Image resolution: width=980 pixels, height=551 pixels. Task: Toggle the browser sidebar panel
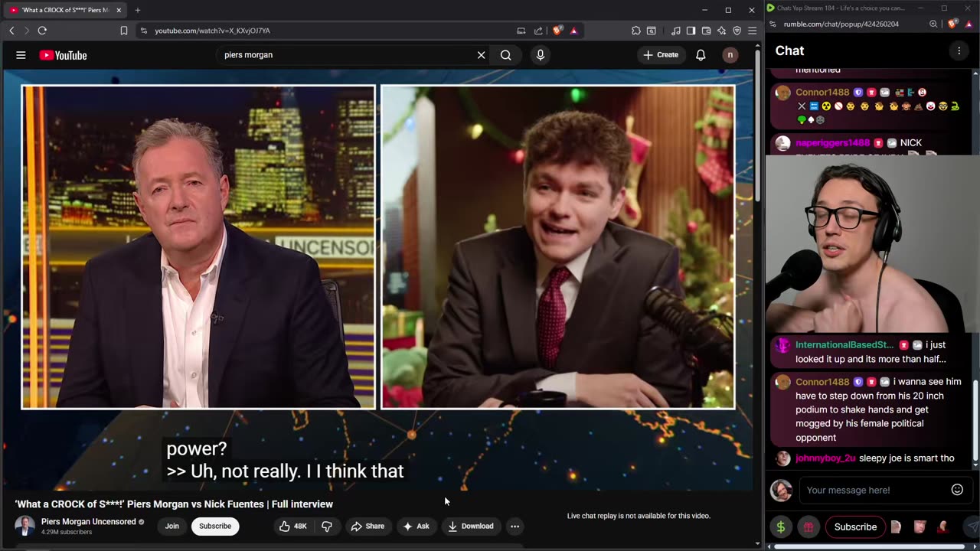[x=691, y=31]
